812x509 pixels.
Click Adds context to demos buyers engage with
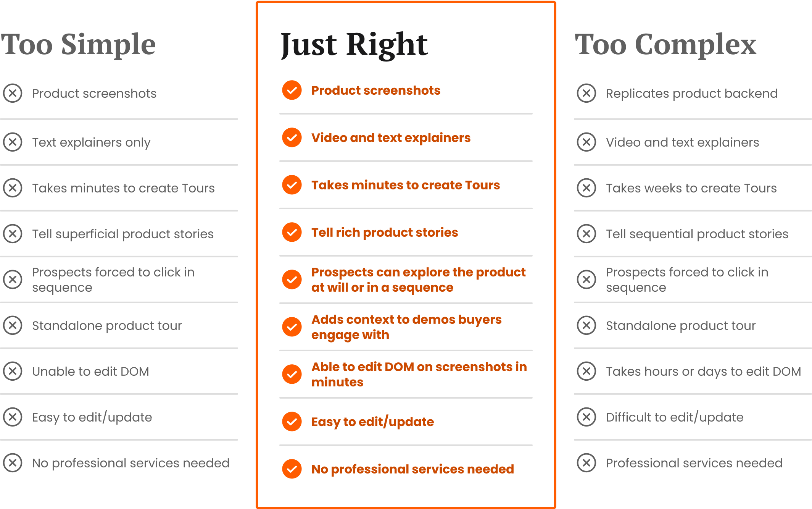click(406, 327)
